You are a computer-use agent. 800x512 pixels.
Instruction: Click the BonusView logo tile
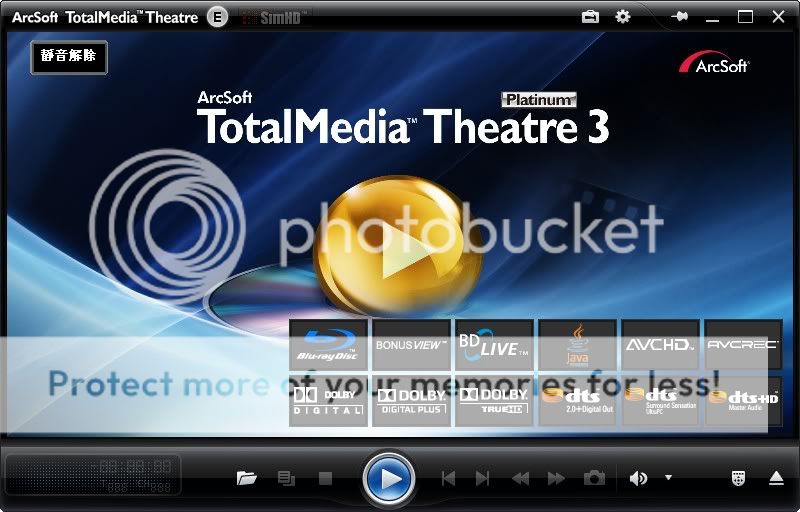[x=411, y=345]
